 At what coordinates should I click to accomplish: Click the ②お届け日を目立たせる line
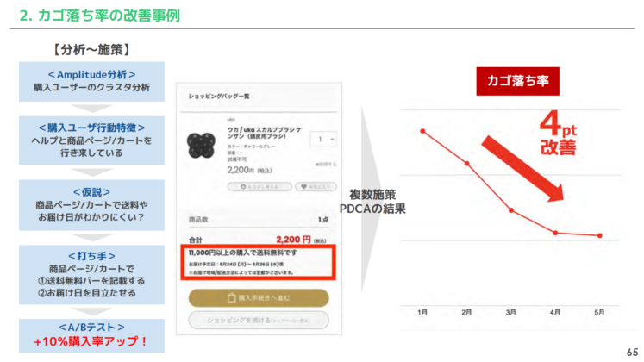click(87, 293)
